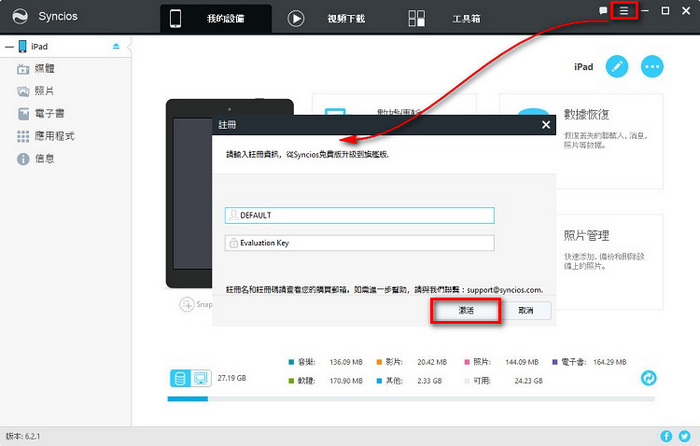Click the storage usage bar
Image resolution: width=700 pixels, height=446 pixels.
(x=411, y=399)
